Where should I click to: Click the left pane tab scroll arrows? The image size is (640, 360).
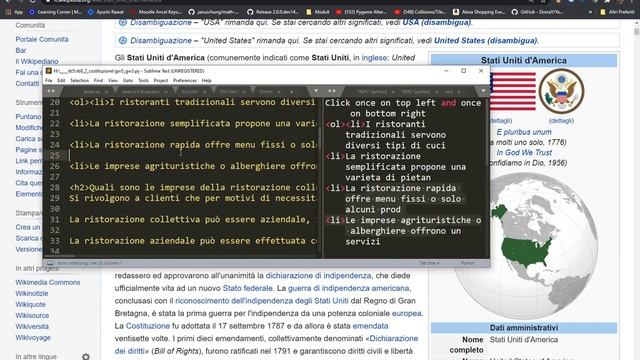pos(51,91)
